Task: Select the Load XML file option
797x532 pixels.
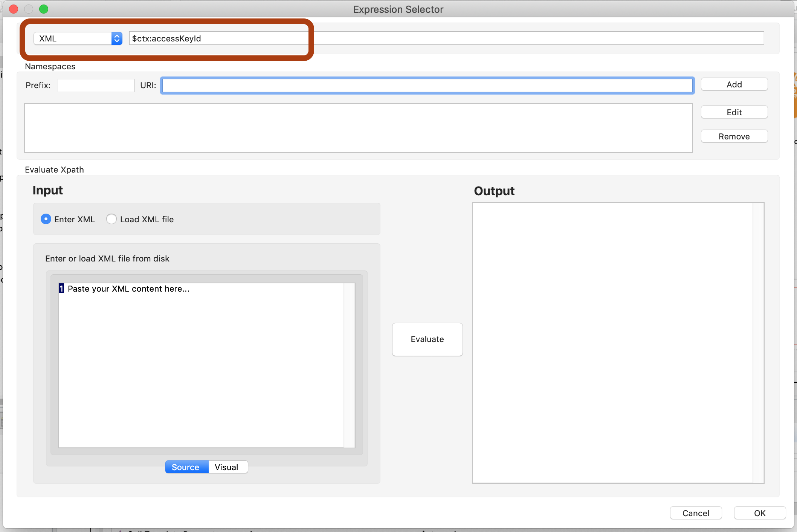Action: tap(111, 219)
